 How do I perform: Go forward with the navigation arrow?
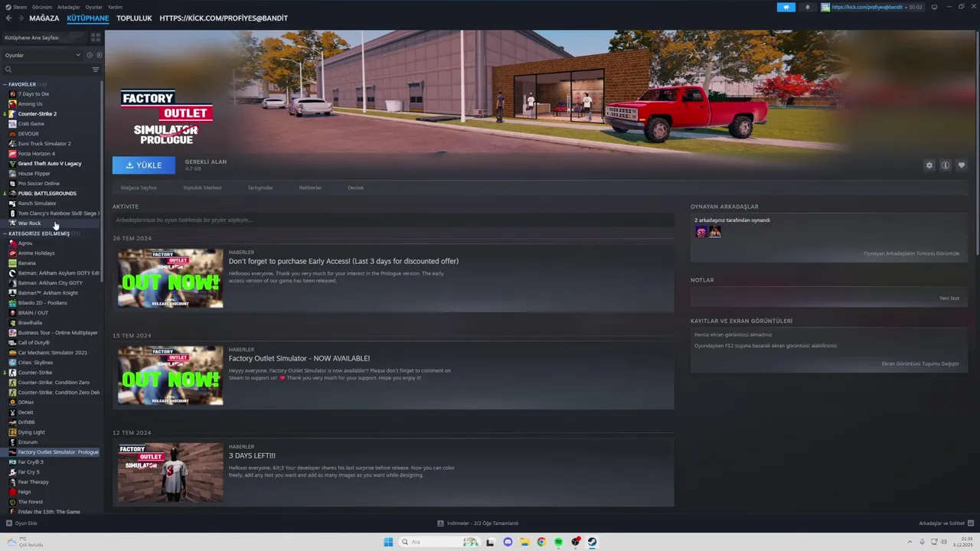20,18
